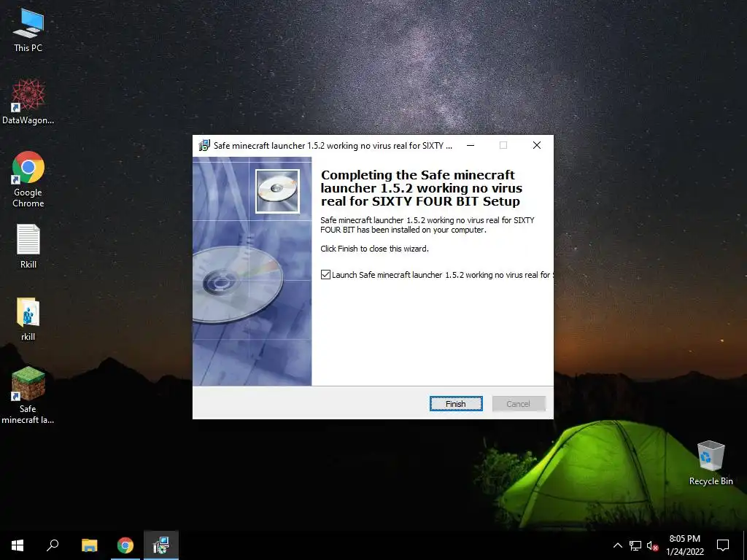
Task: Click the greyed Cancel button
Action: click(x=519, y=404)
